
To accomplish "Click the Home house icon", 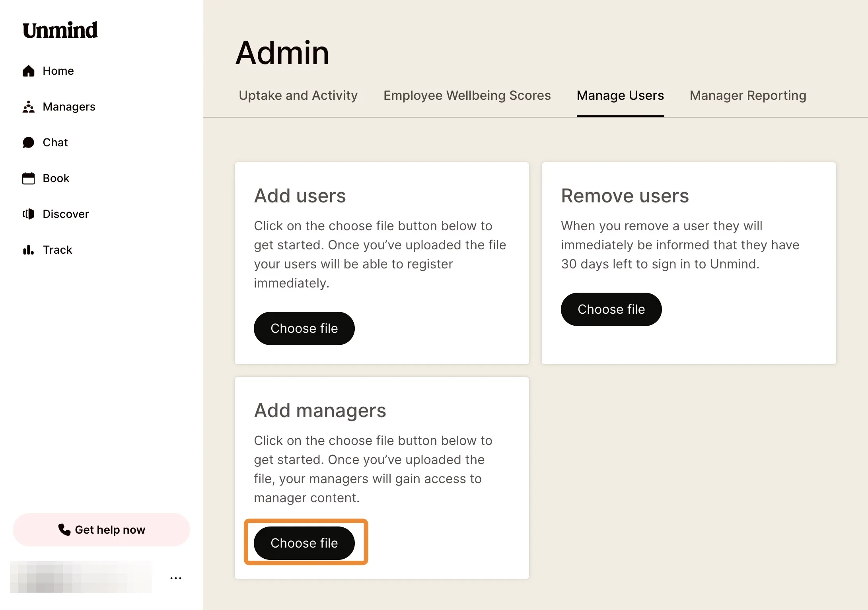I will (x=29, y=71).
